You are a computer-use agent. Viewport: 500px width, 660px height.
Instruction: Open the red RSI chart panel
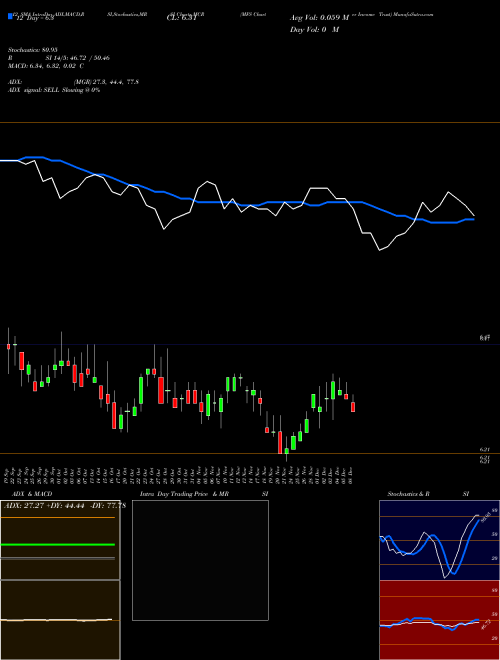[x=439, y=620]
